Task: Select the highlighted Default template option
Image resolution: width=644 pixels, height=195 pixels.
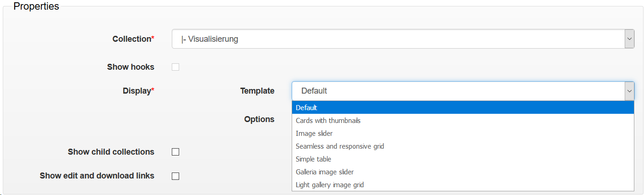Action: [307, 108]
